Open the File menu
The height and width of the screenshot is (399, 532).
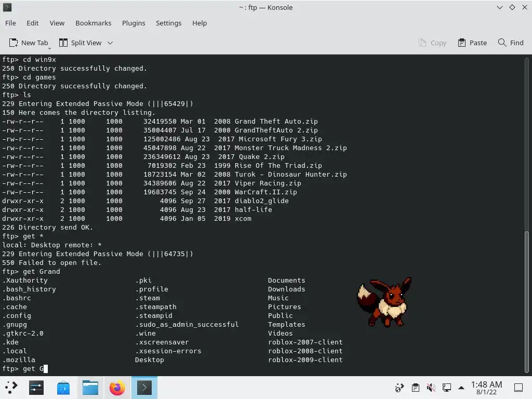10,23
